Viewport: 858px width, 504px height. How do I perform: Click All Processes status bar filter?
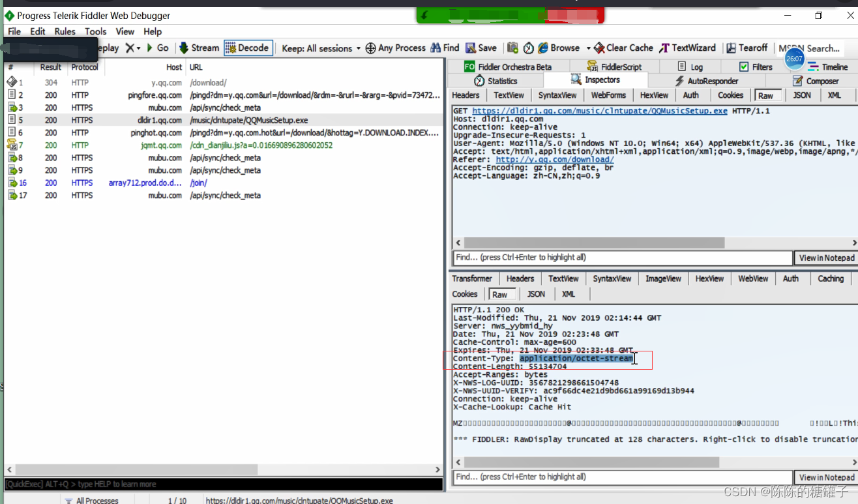pyautogui.click(x=91, y=500)
